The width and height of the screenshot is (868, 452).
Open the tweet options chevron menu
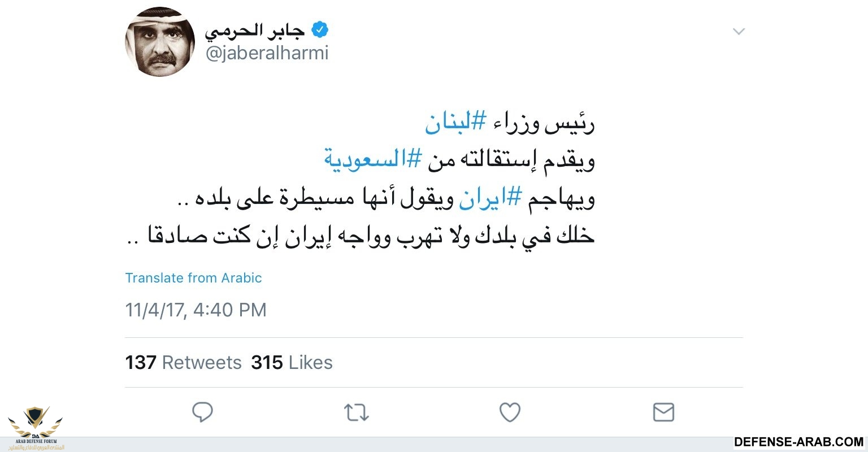(x=739, y=32)
